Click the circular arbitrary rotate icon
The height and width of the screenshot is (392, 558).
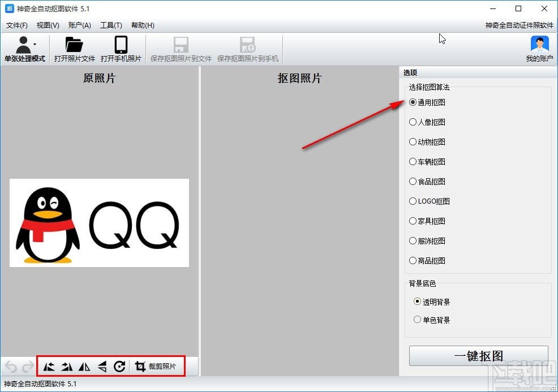(x=119, y=367)
